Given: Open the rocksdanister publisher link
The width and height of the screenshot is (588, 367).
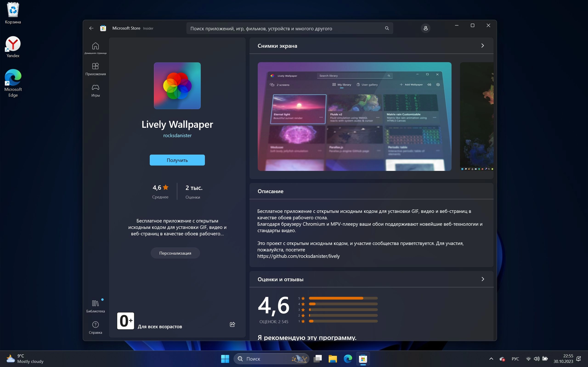Looking at the screenshot, I should click(x=177, y=135).
